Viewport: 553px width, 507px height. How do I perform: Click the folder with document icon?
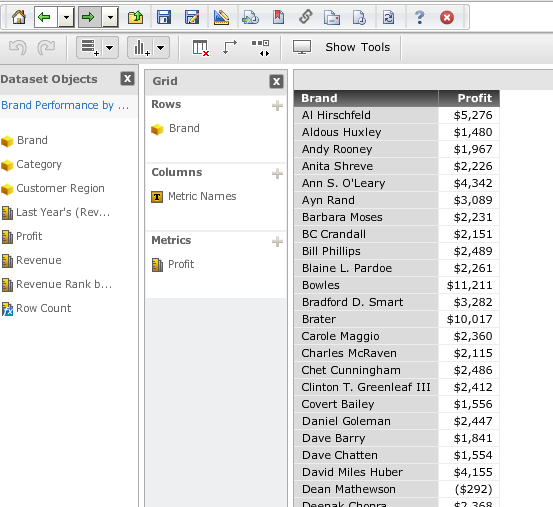pos(332,17)
